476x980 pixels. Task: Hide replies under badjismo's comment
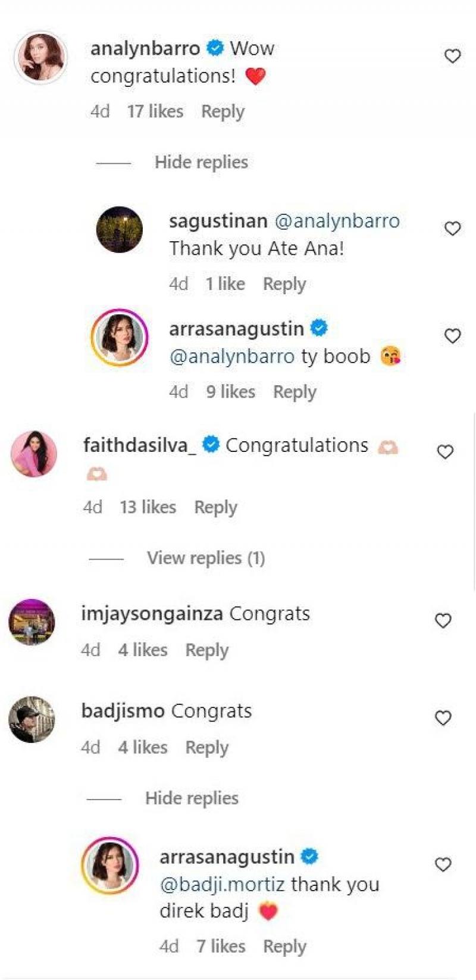pyautogui.click(x=192, y=798)
